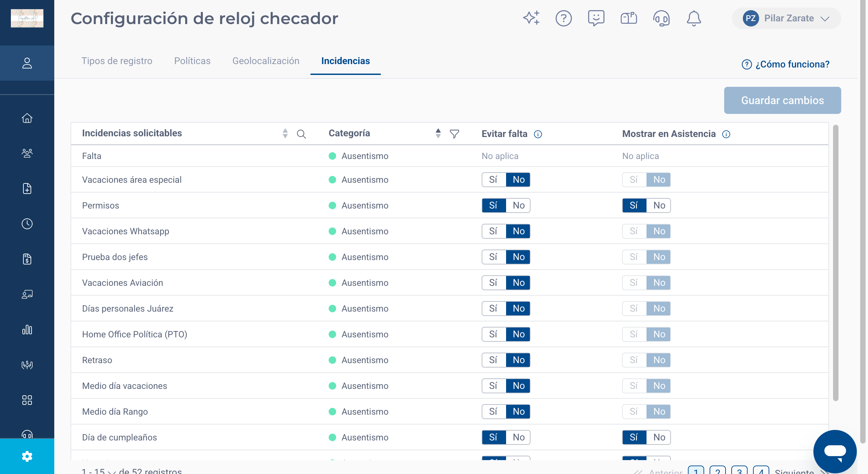Open the notifications bell
The height and width of the screenshot is (474, 868).
click(694, 18)
